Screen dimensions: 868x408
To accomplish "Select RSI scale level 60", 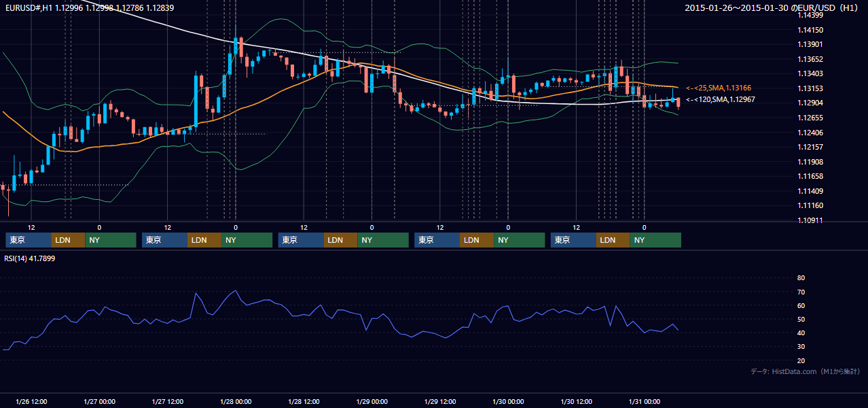I will click(801, 305).
